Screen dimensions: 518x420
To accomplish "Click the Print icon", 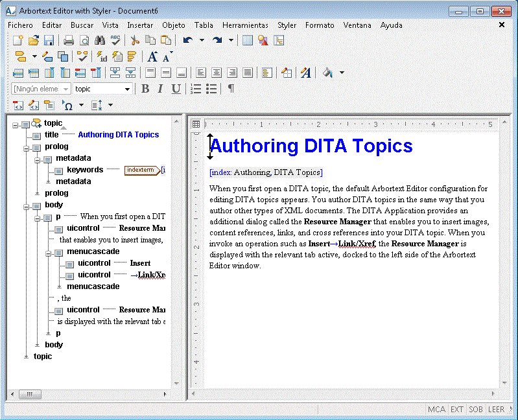I will coord(68,40).
